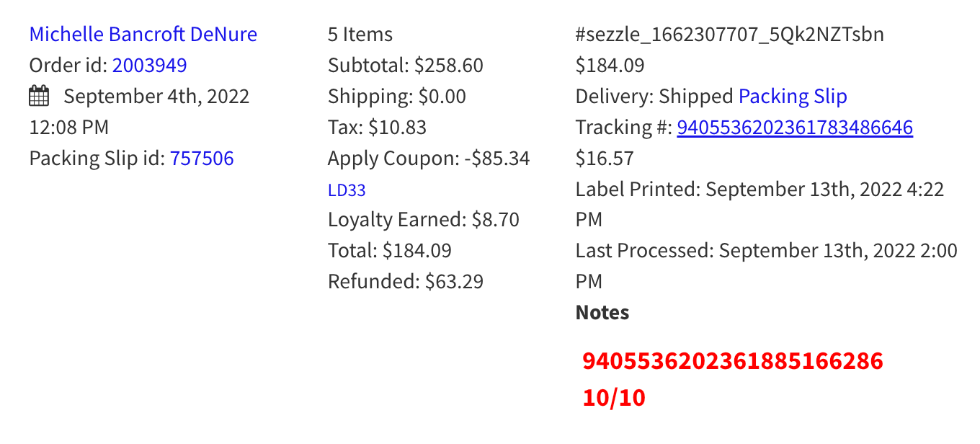This screenshot has width=980, height=444.
Task: Click the Label Printed date line
Action: click(x=760, y=204)
